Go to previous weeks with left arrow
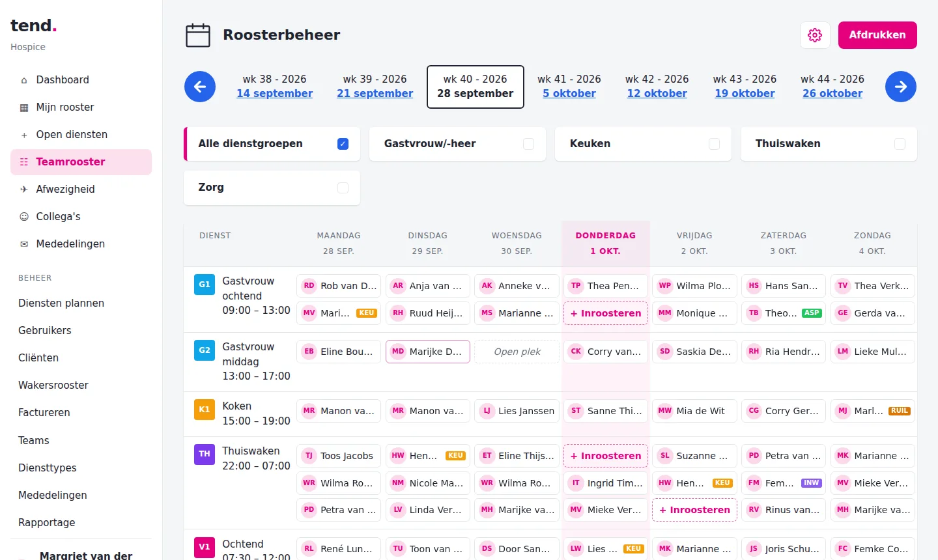Screen dimensions: 938x560 coord(200,87)
